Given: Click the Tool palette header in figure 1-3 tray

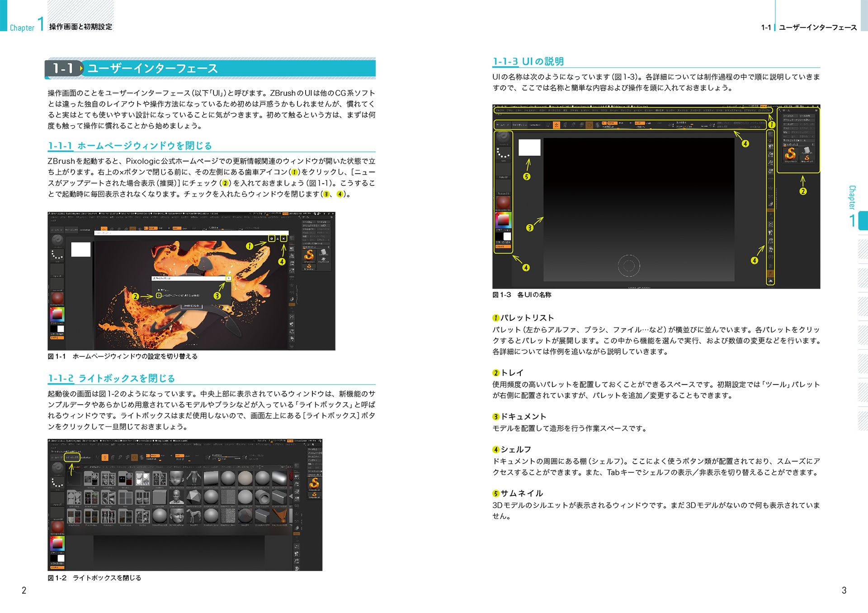Looking at the screenshot, I should point(787,110).
